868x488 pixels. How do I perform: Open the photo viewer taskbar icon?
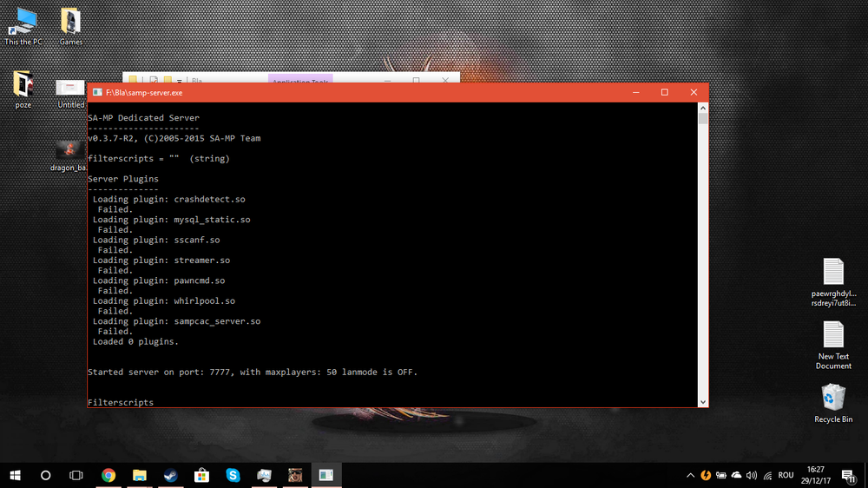pyautogui.click(x=264, y=475)
